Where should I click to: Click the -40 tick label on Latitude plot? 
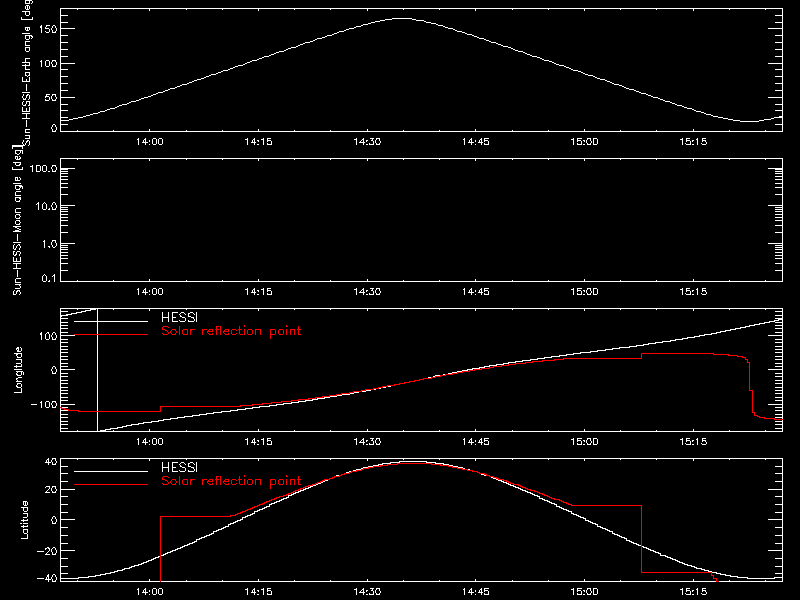47,578
